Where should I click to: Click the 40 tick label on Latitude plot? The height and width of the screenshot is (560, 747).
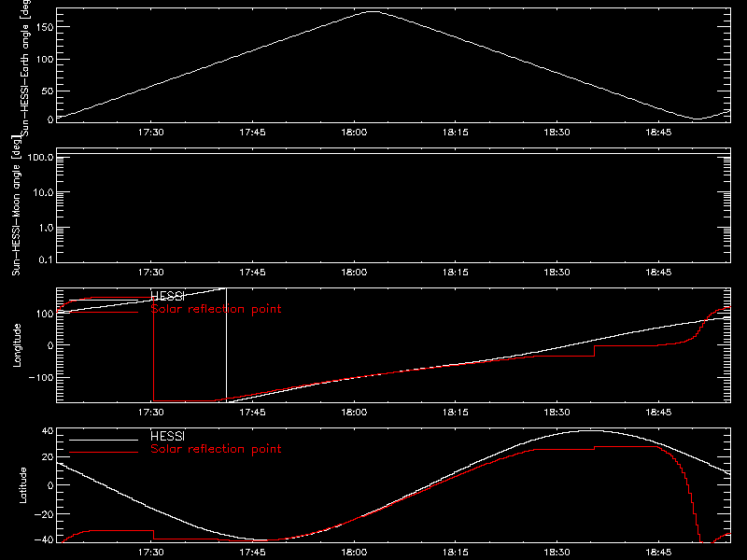[x=48, y=431]
